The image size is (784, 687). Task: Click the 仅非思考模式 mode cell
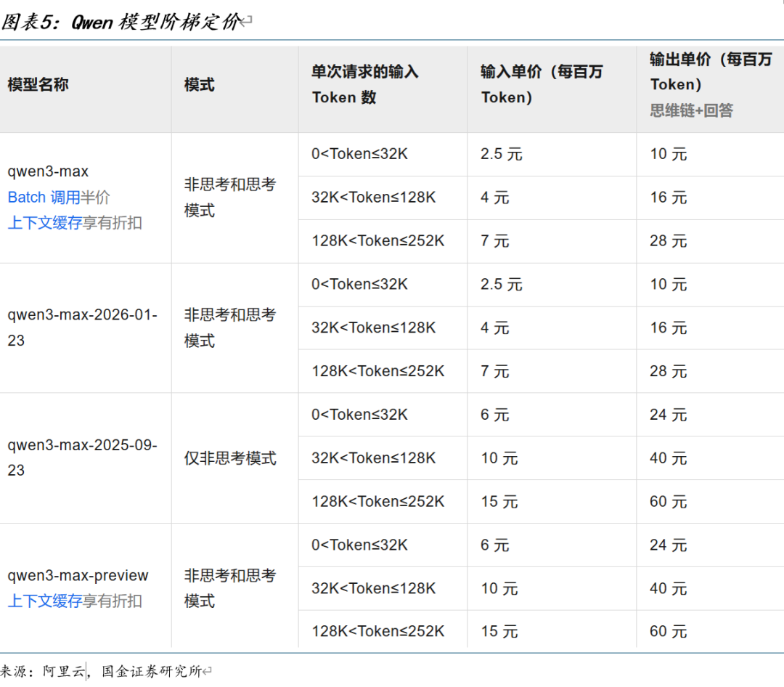click(230, 458)
